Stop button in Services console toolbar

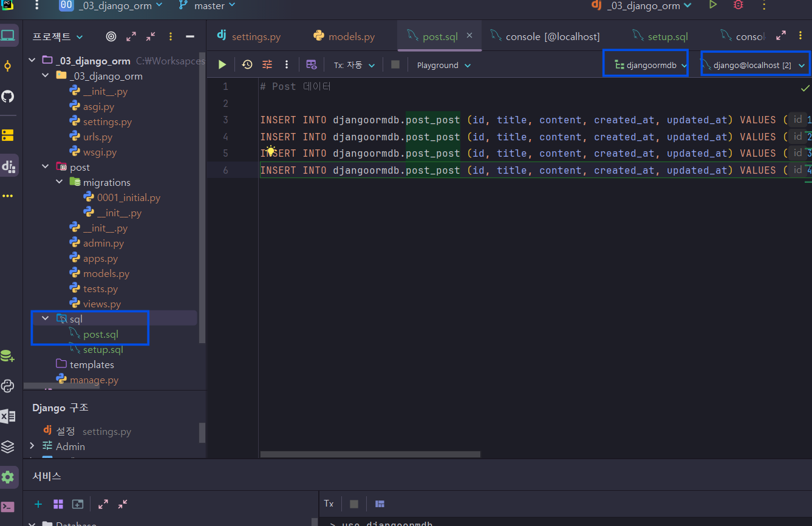[354, 504]
